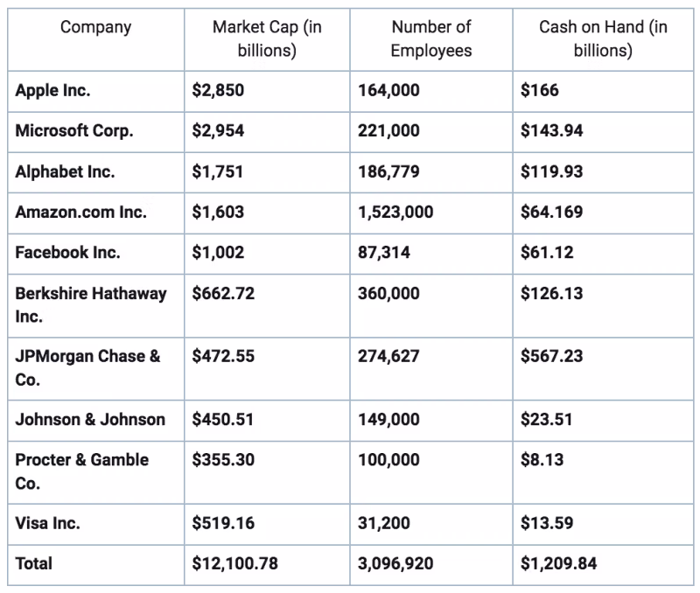The height and width of the screenshot is (593, 700).
Task: Select the Visa Inc. cell
Action: click(x=47, y=523)
